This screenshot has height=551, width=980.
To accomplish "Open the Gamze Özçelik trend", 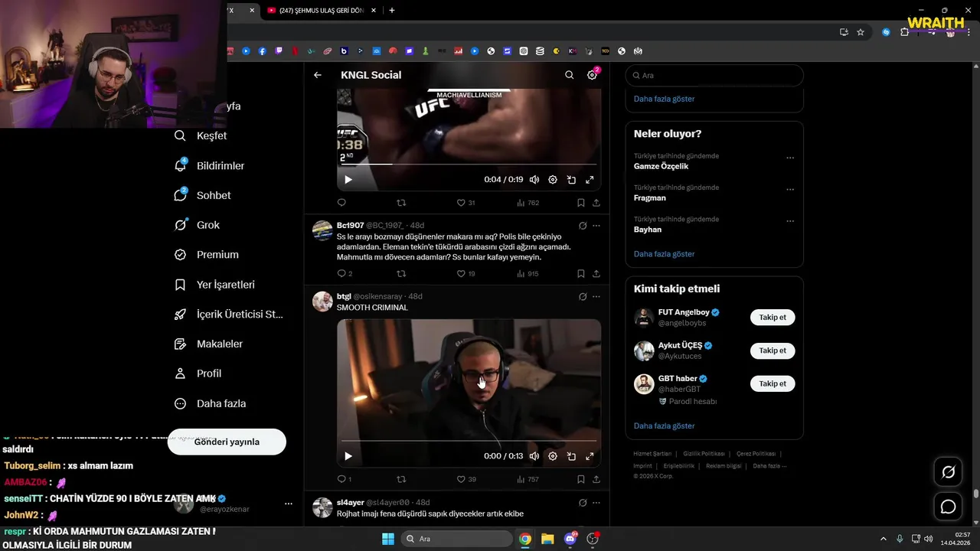I will (661, 166).
